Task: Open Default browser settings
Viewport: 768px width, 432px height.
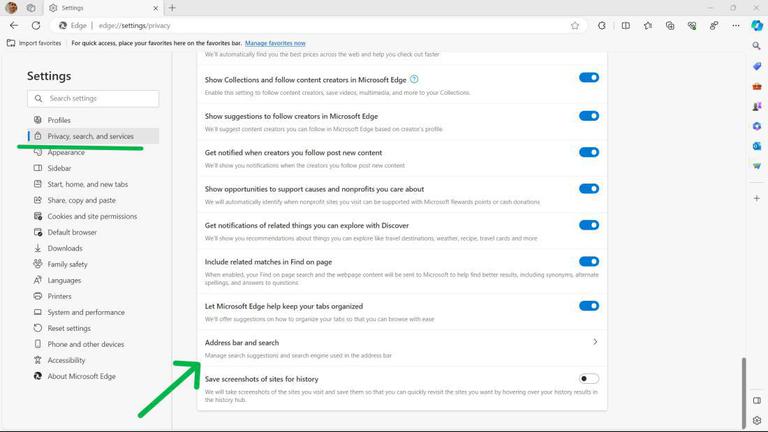Action: pyautogui.click(x=93, y=232)
